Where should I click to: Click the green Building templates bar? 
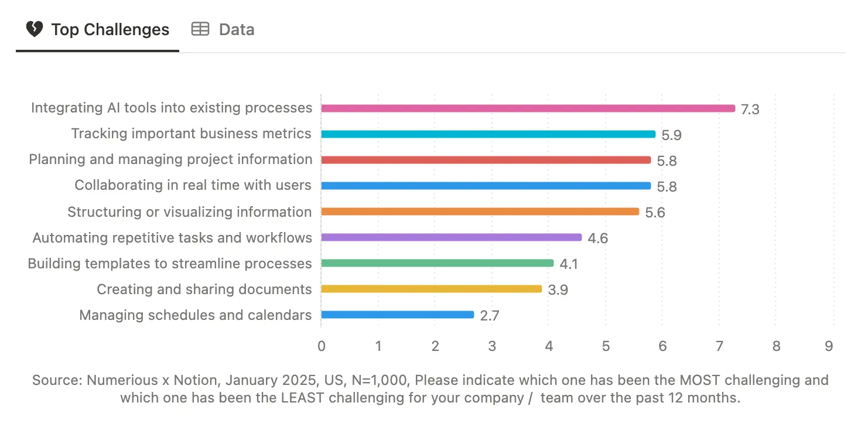coord(433,263)
